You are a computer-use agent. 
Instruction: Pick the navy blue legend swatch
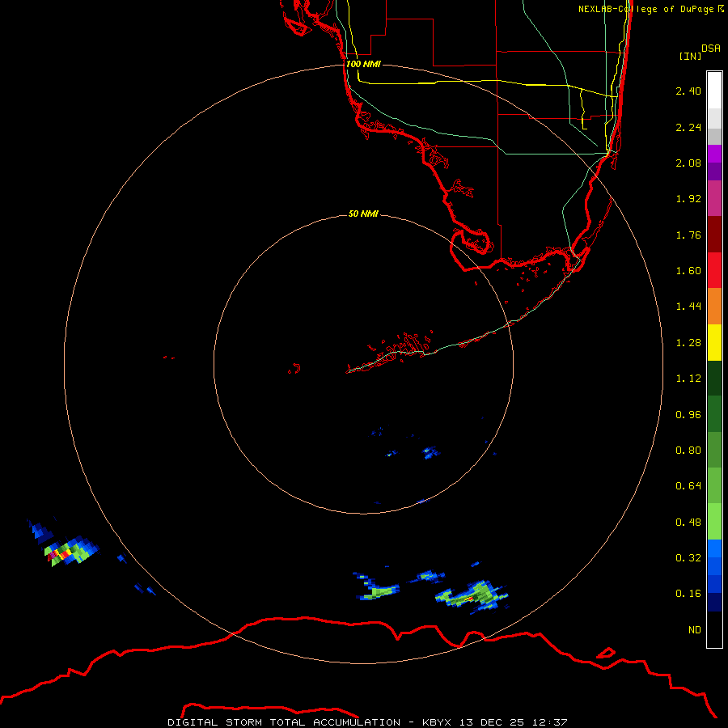pyautogui.click(x=714, y=602)
